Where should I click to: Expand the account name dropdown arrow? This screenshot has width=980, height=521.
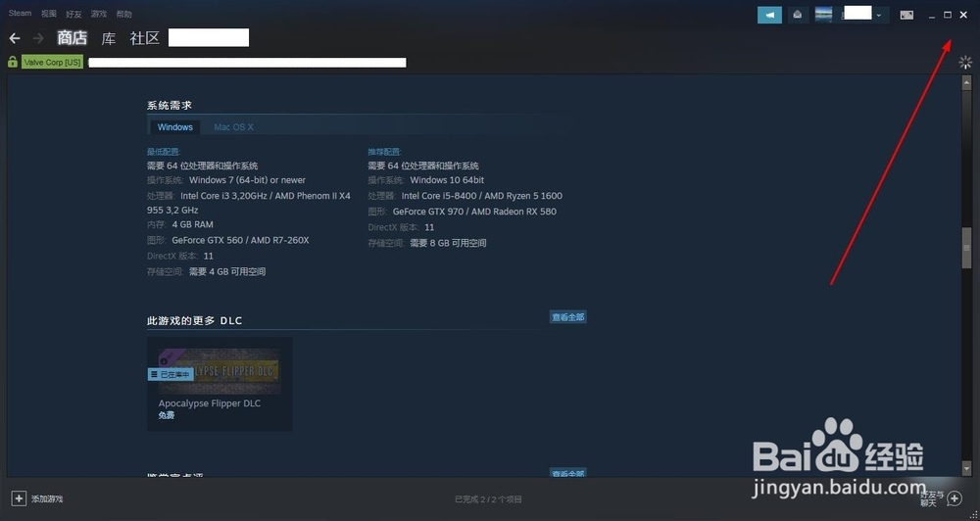point(879,15)
